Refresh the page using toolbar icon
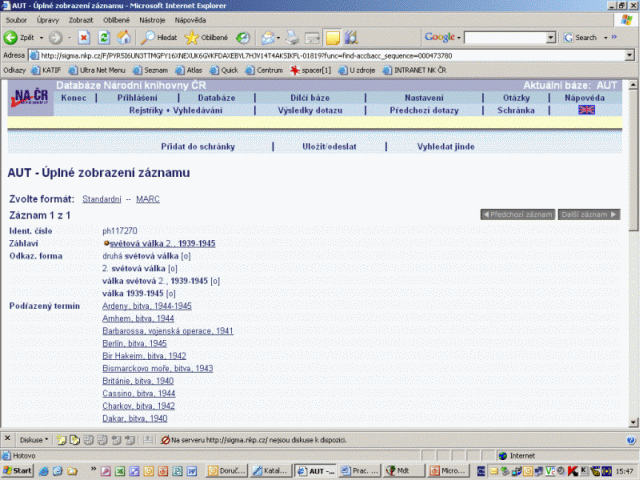 104,38
